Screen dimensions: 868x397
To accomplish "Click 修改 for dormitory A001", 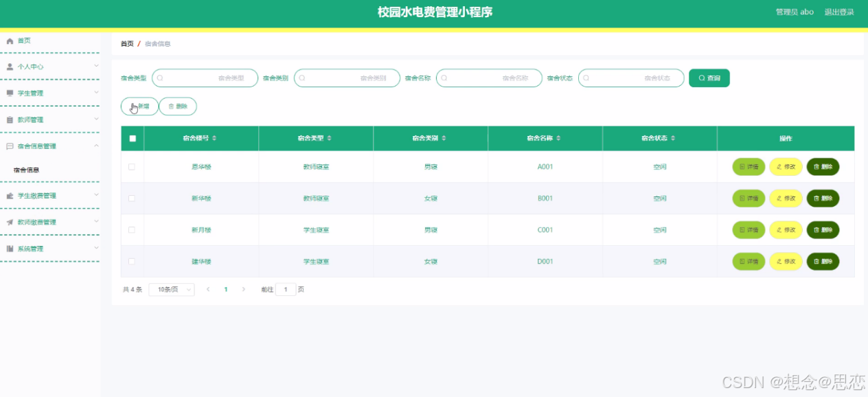I will [x=786, y=167].
